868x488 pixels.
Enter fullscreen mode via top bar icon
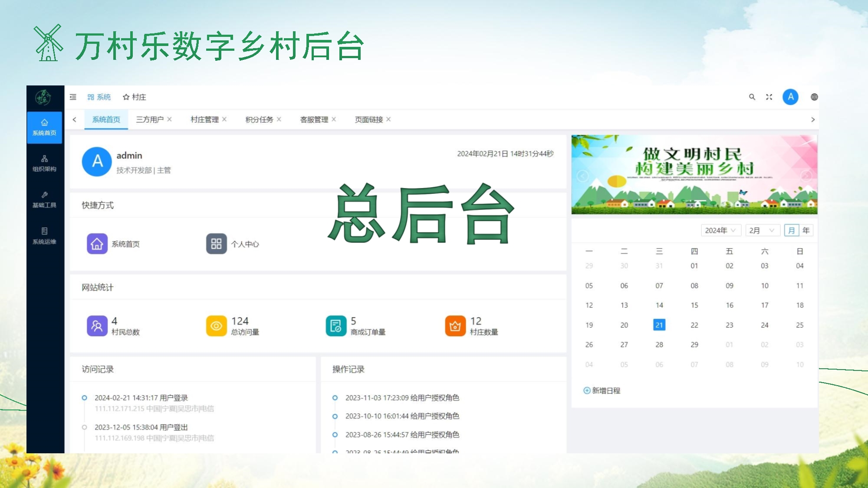click(x=769, y=97)
